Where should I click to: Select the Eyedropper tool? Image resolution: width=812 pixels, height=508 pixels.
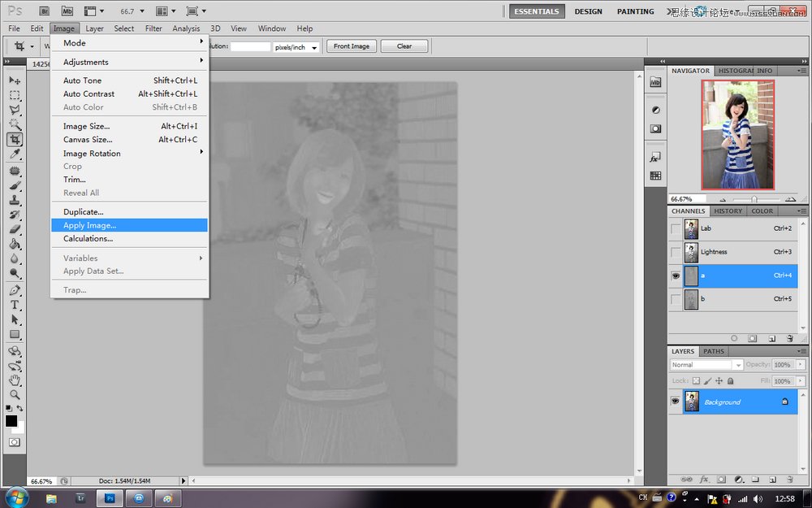coord(15,154)
